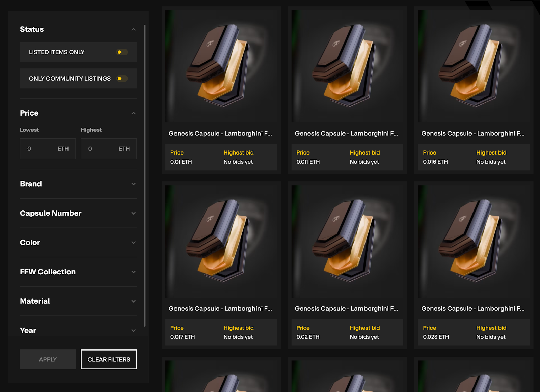The height and width of the screenshot is (392, 540).
Task: Click Genesis Capsule title above 0.02 ETH price
Action: (347, 308)
